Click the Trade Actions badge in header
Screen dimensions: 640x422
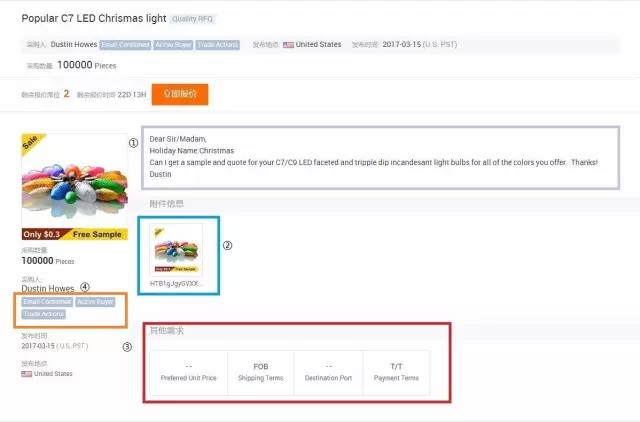tap(217, 45)
